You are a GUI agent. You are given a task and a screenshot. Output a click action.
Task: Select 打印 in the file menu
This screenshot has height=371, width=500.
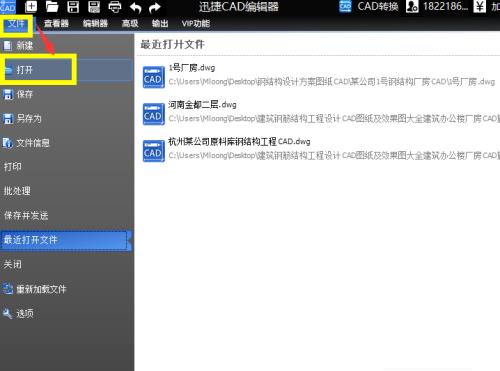(x=67, y=167)
